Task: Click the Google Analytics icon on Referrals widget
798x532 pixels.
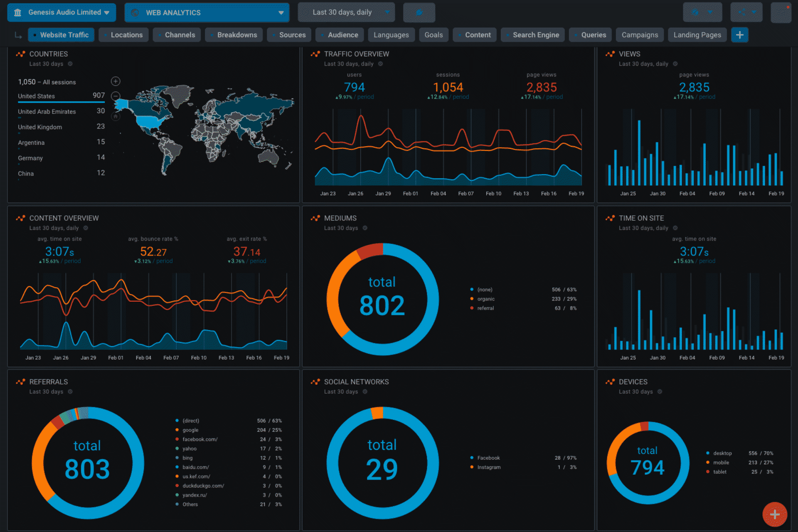Action: pos(20,382)
